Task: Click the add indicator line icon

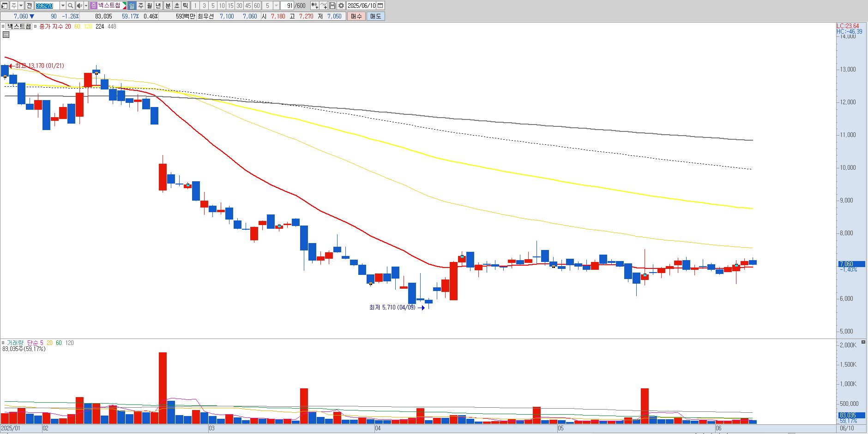Action: point(324,6)
